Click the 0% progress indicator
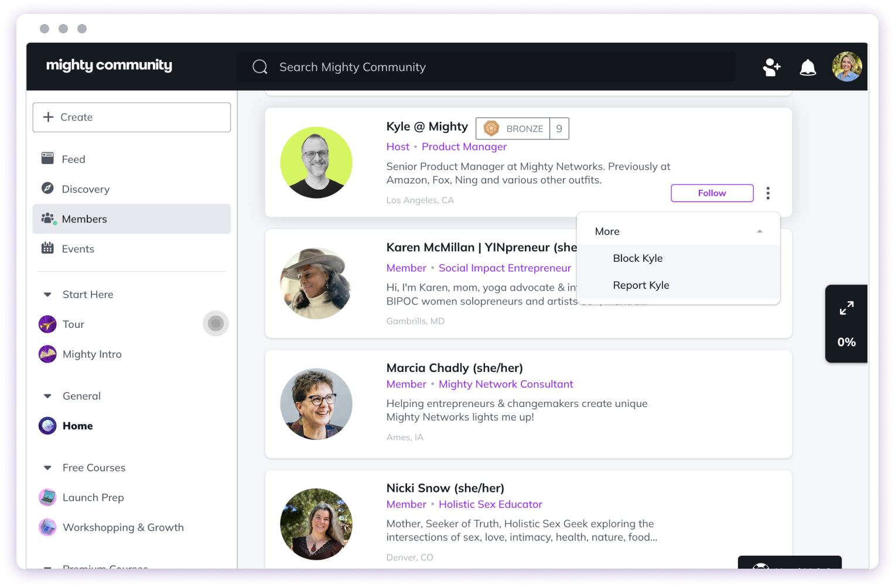This screenshot has width=895, height=588. click(x=846, y=342)
